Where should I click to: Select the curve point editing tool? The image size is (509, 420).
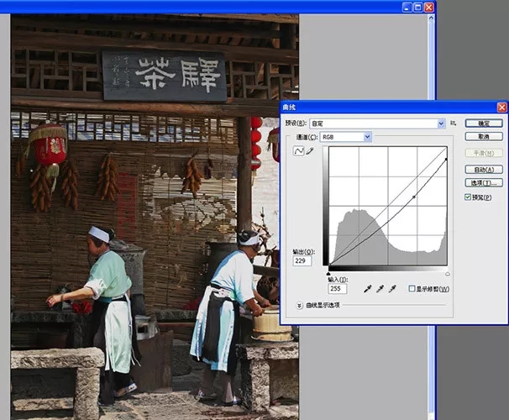pos(298,151)
